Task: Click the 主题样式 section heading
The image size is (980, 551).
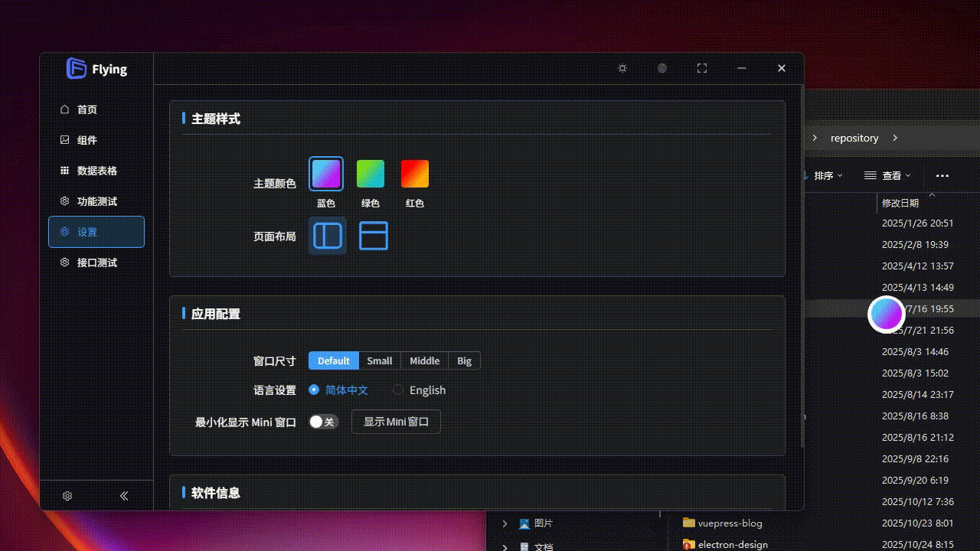Action: [x=216, y=119]
